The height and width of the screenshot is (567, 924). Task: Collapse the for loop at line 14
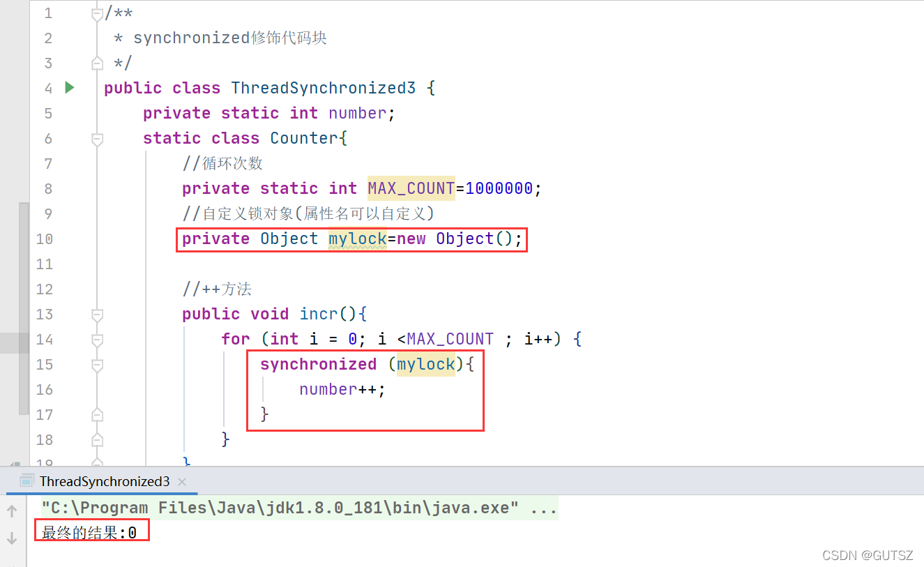pos(98,340)
